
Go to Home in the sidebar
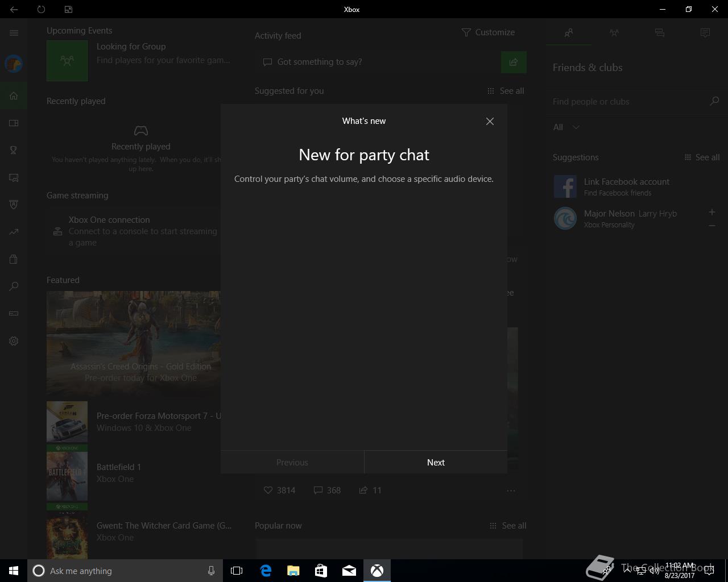14,95
